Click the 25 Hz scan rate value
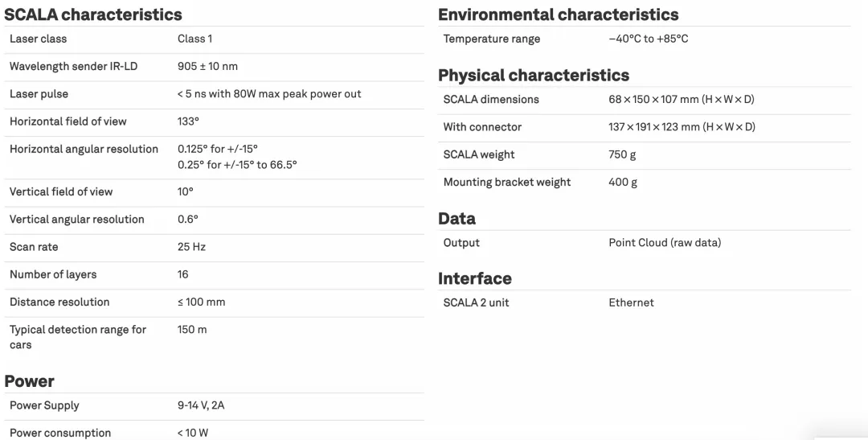The image size is (868, 440). click(x=191, y=247)
